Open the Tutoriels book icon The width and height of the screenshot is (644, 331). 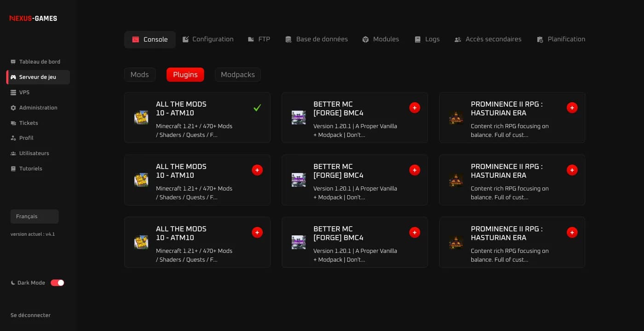tap(13, 169)
